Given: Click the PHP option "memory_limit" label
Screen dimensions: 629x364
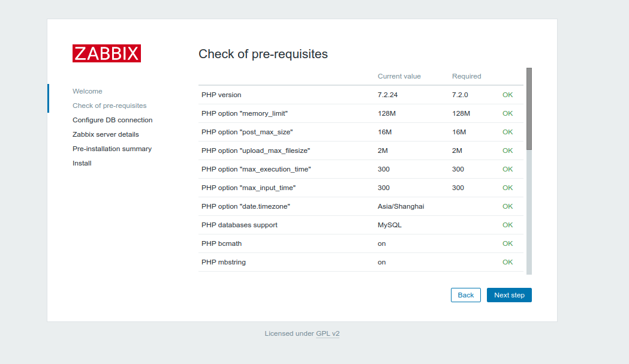Looking at the screenshot, I should 245,113.
